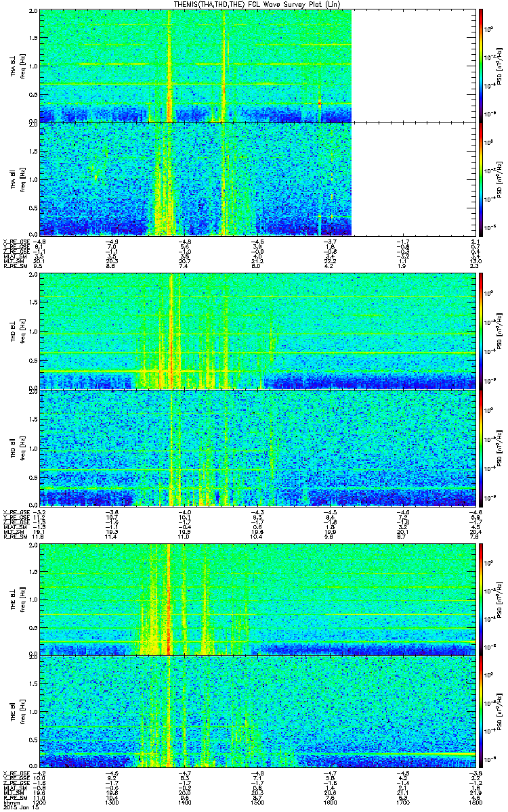Click the "1600" time tick label
The height and width of the screenshot is (812, 508).
point(330,801)
